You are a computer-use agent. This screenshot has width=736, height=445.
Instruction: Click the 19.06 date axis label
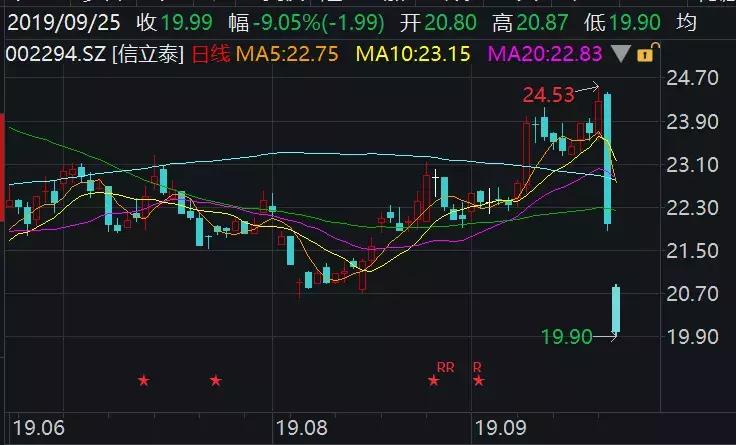[38, 428]
